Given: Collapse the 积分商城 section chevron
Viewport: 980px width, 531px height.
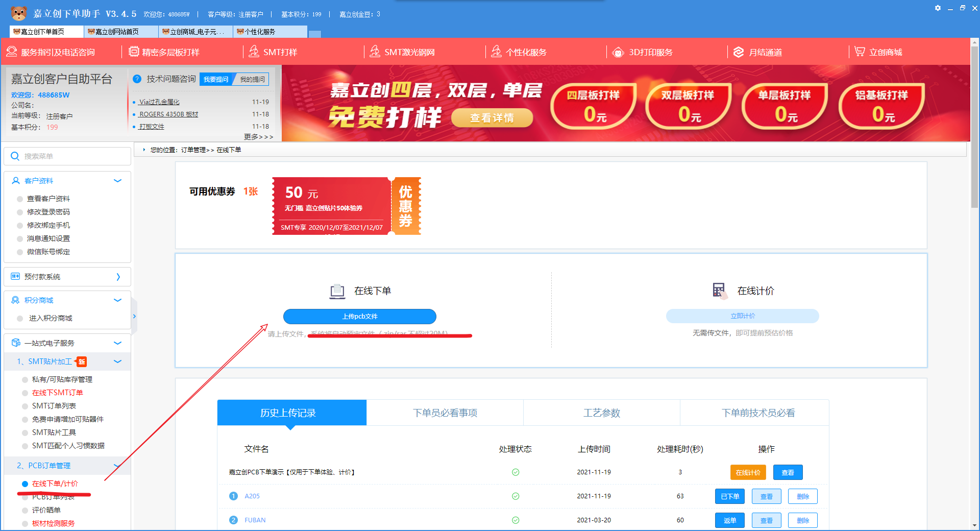Looking at the screenshot, I should [x=118, y=300].
